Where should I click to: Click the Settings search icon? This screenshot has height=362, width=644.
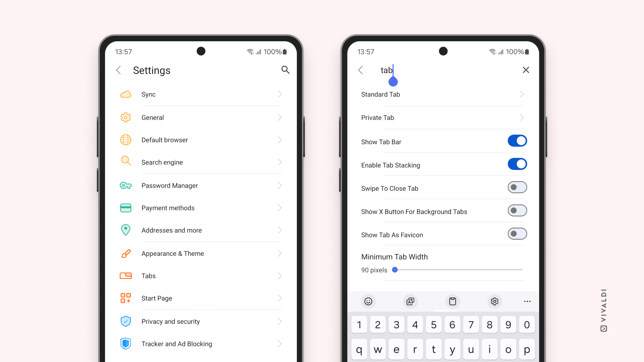tap(285, 70)
